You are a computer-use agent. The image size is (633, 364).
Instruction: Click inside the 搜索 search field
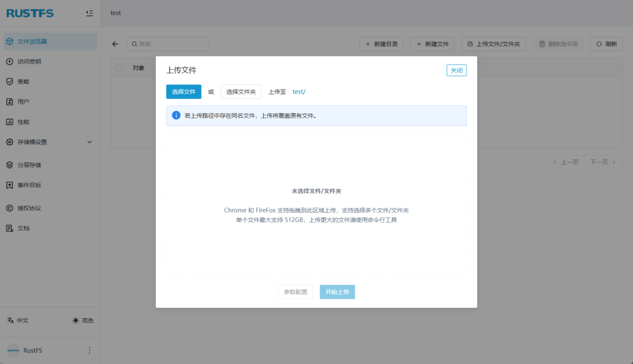click(170, 43)
